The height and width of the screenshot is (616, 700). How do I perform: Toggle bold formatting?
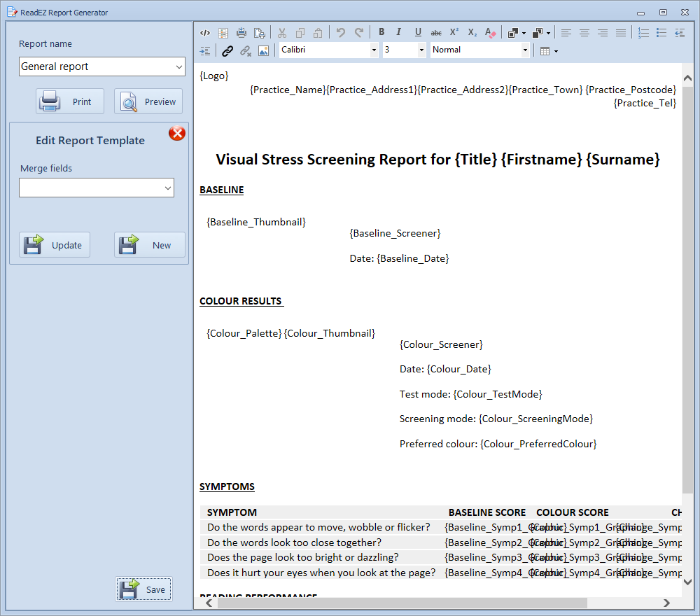tap(381, 32)
